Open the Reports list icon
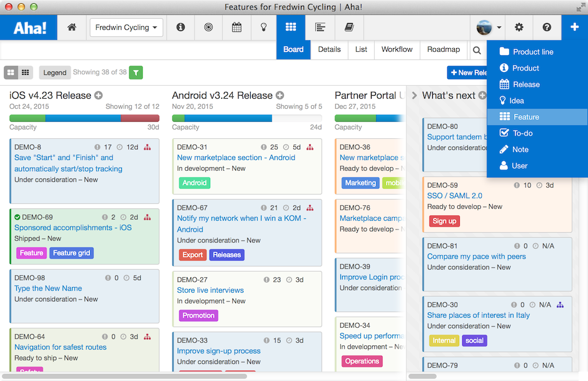588x381 pixels. (320, 27)
